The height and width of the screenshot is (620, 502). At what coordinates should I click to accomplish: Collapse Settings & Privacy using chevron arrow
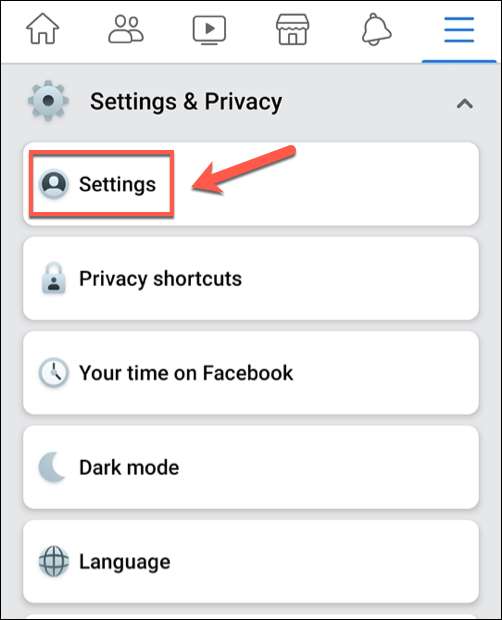(x=465, y=104)
